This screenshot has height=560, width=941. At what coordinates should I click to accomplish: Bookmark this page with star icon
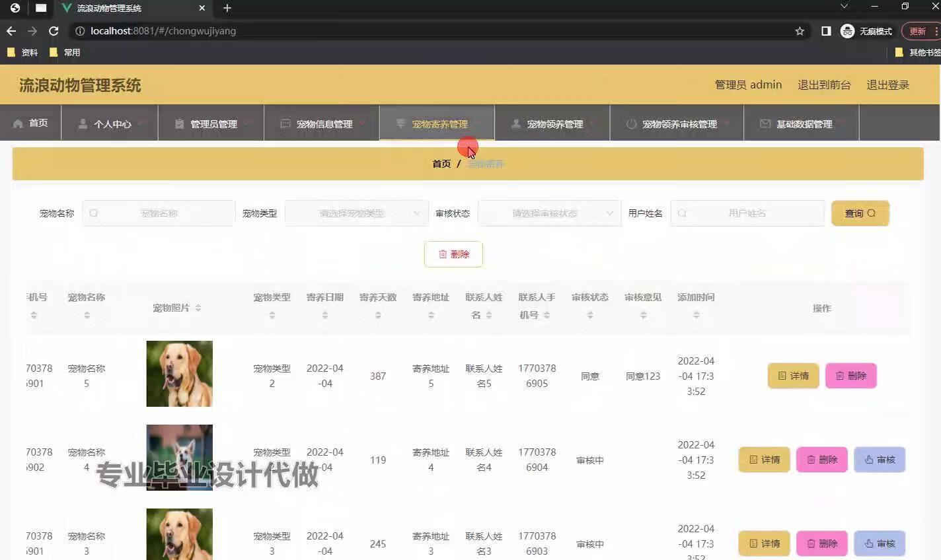pos(800,31)
